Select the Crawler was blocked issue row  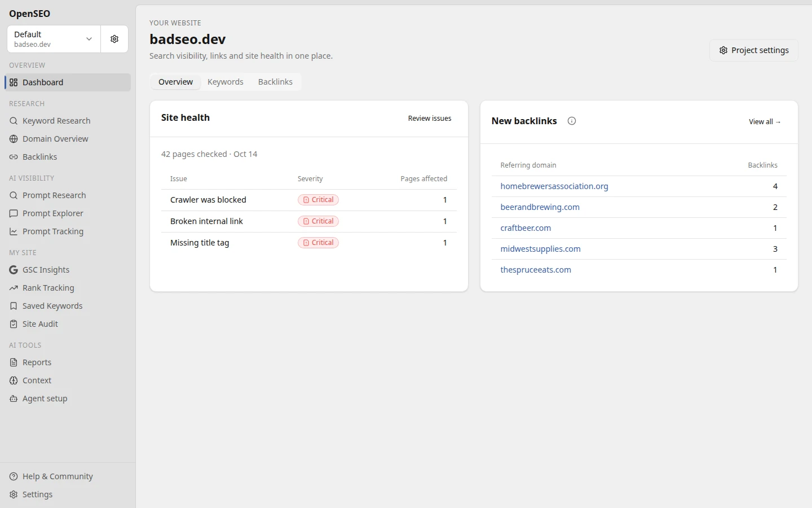click(x=309, y=200)
